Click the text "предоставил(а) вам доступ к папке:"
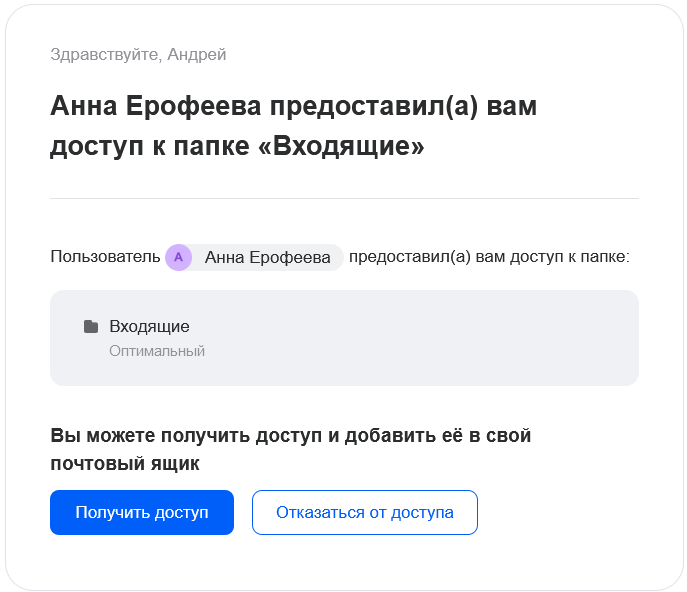The image size is (687, 592). [x=489, y=258]
